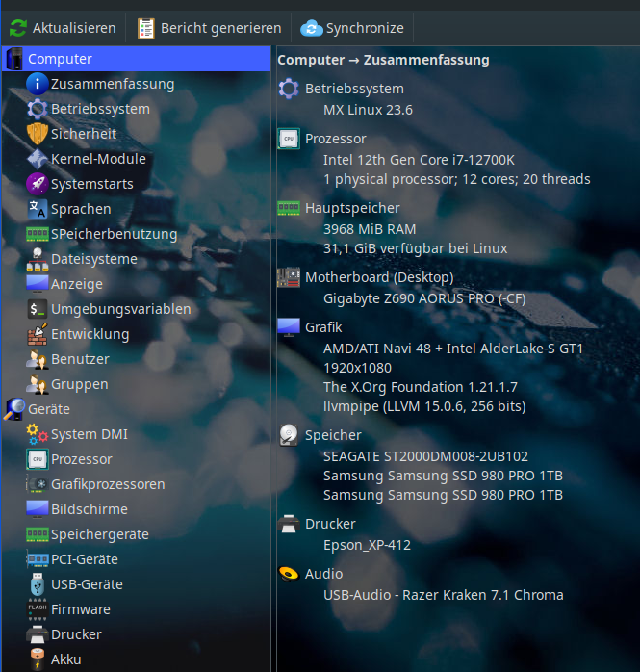
Task: Select 'Gigabyte Z690 AORUS PRO (-CF)' text
Action: 424,298
